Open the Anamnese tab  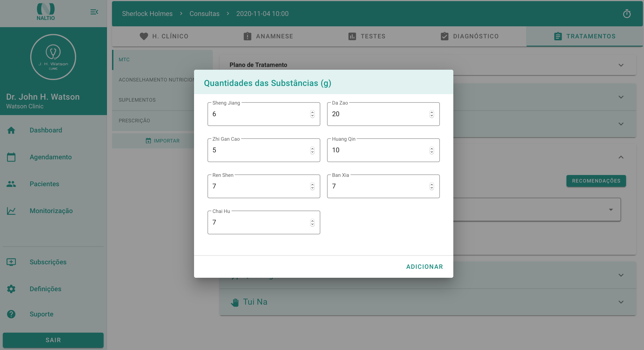268,36
